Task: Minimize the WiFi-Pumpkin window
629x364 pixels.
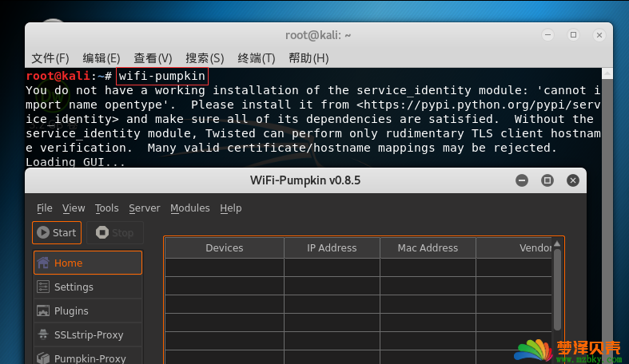Action: coord(522,180)
